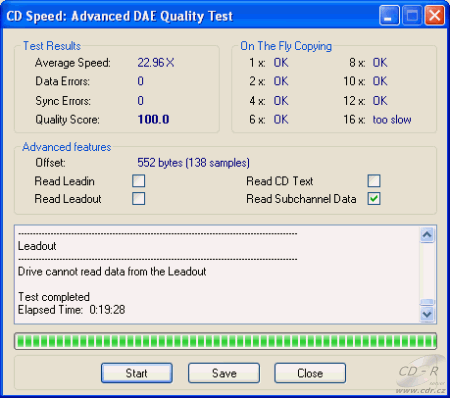
Task: Click the 2 x OK result
Action: click(281, 81)
